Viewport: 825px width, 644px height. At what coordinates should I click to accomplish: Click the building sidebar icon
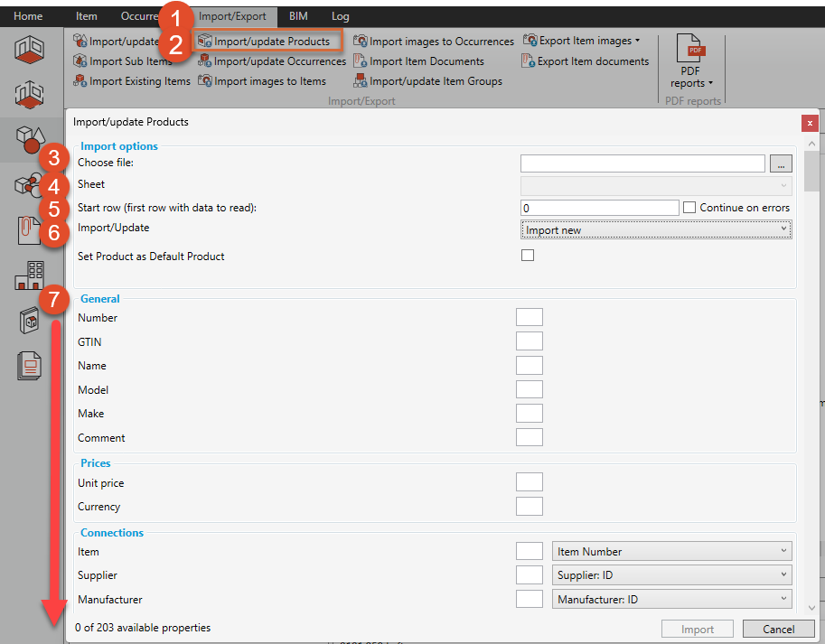(30, 275)
